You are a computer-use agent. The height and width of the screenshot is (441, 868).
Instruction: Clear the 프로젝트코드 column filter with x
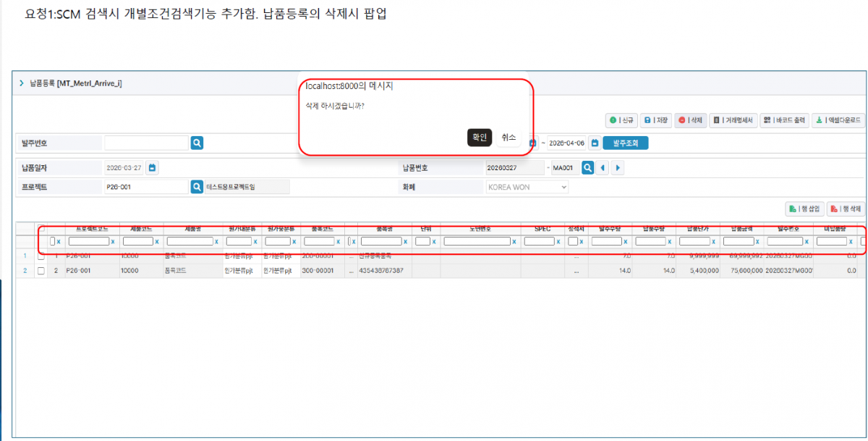pos(113,241)
